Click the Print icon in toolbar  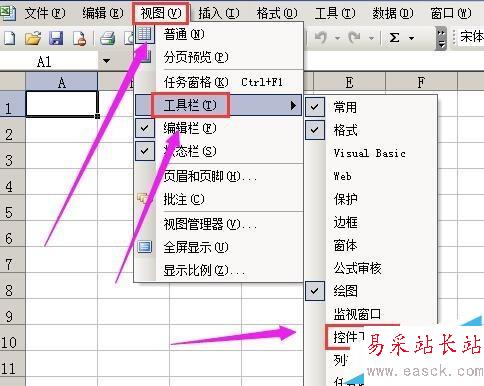108,38
